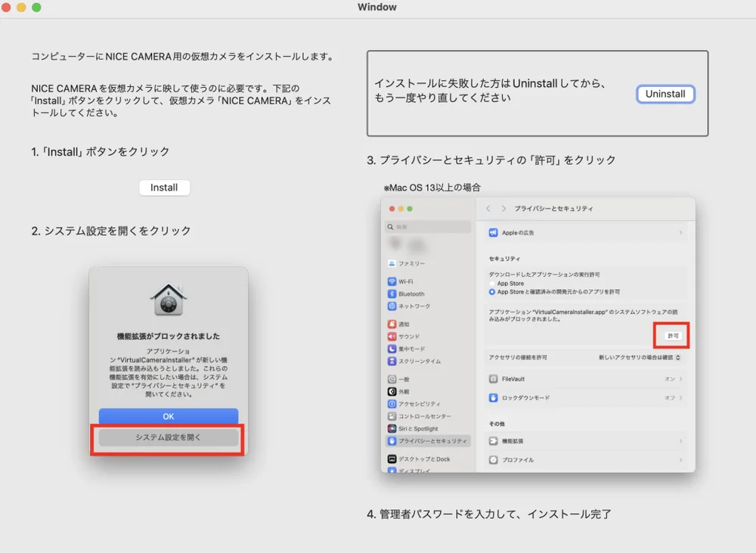Click forward arrow in settings screenshot header
This screenshot has width=756, height=553.
click(503, 209)
